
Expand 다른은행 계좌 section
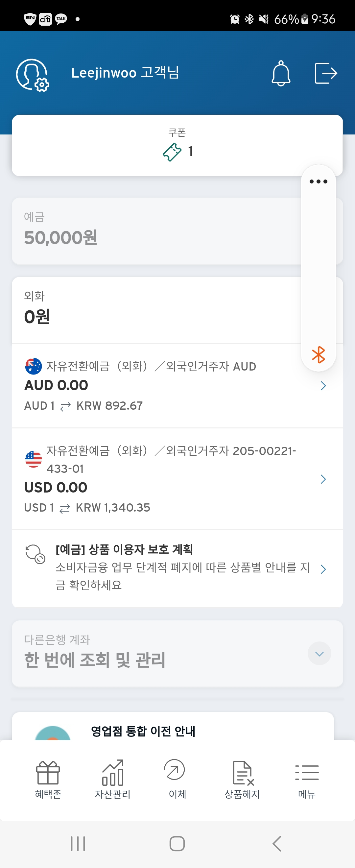coord(319,653)
